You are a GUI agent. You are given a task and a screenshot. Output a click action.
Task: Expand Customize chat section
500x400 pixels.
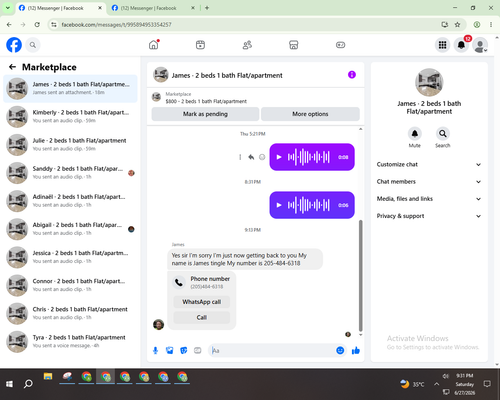pos(429,164)
